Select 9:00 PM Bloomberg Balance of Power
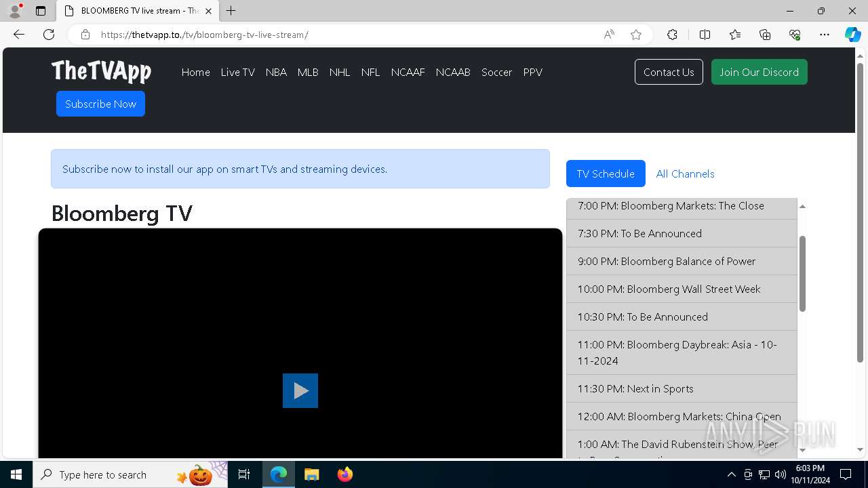The height and width of the screenshot is (488, 868). click(682, 261)
